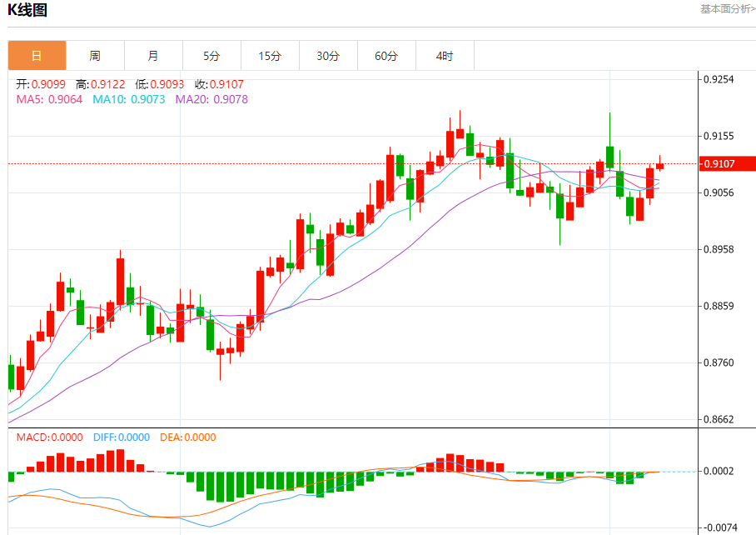This screenshot has width=756, height=535.
Task: Switch to the 周 weekly tab
Action: pyautogui.click(x=95, y=56)
